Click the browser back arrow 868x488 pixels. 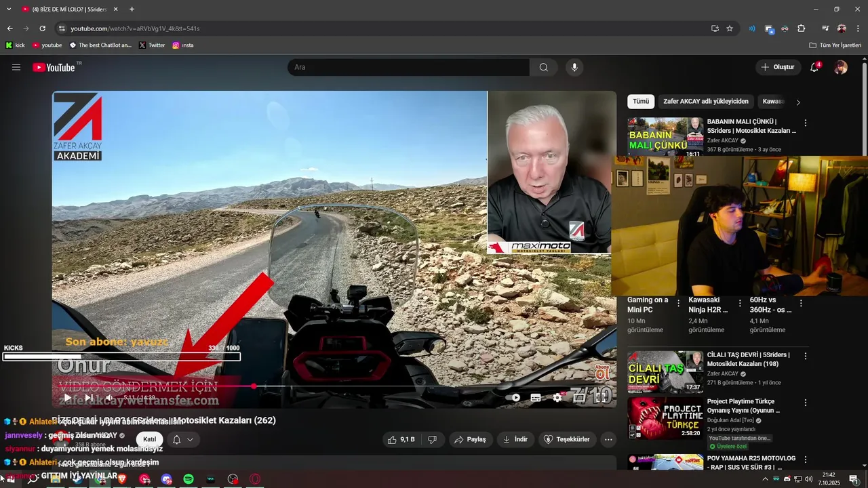coord(10,28)
